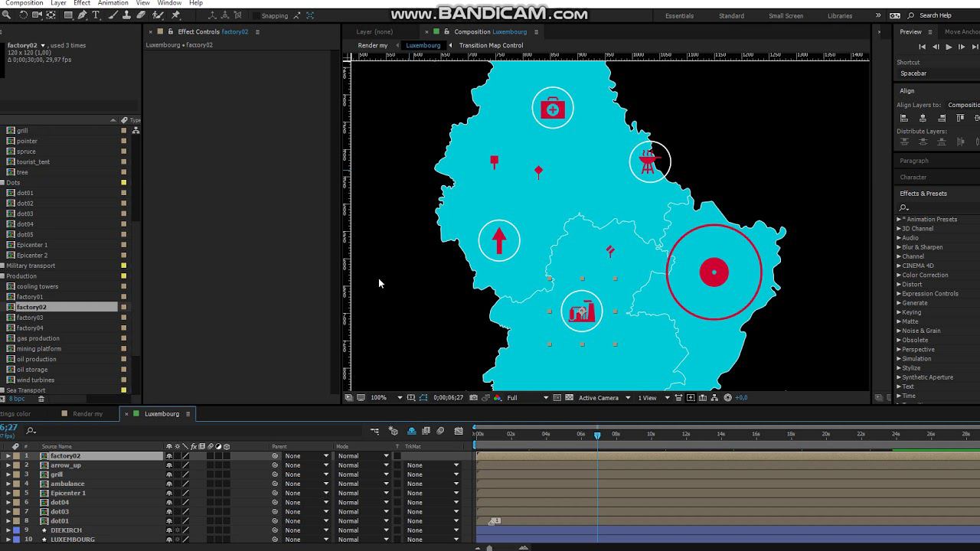980x551 pixels.
Task: Switch to the Essentials workspace
Action: coord(679,16)
